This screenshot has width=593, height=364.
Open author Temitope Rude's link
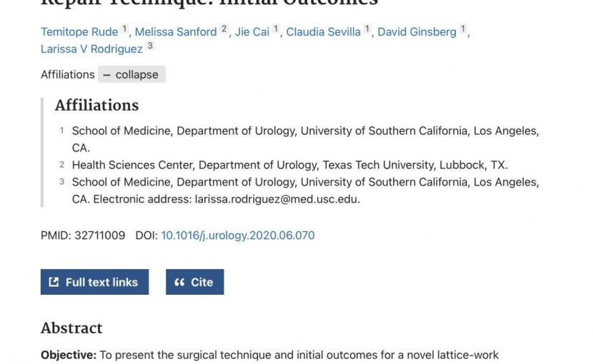click(x=79, y=31)
